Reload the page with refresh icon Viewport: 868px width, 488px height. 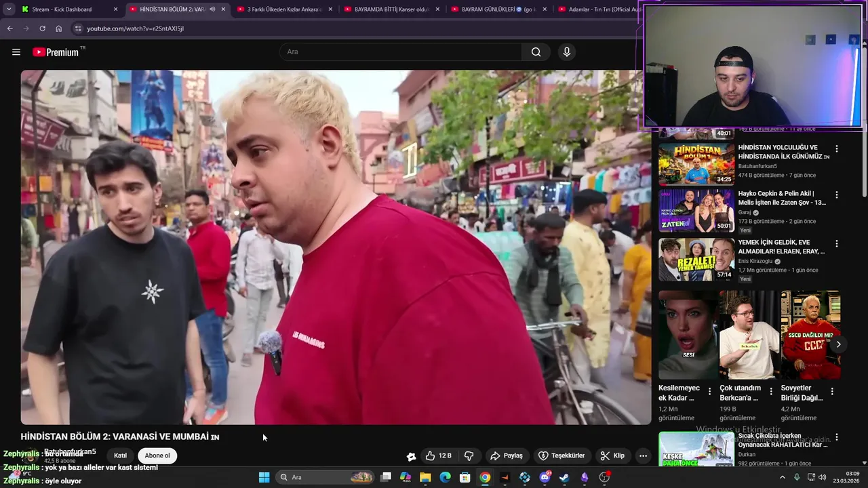42,28
